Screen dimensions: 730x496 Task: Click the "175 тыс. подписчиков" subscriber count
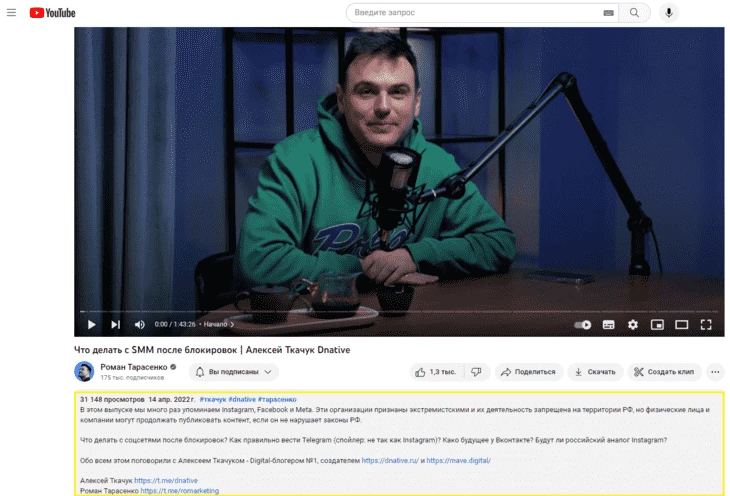point(132,377)
